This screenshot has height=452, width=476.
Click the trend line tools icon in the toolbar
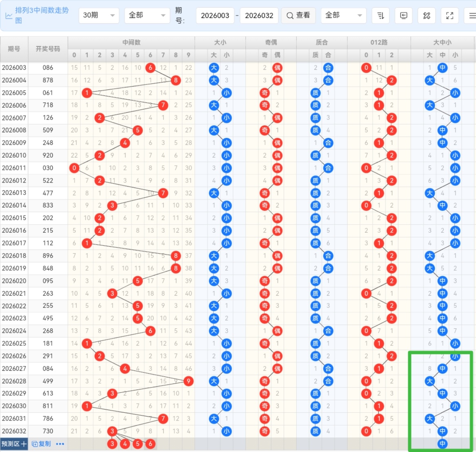427,16
